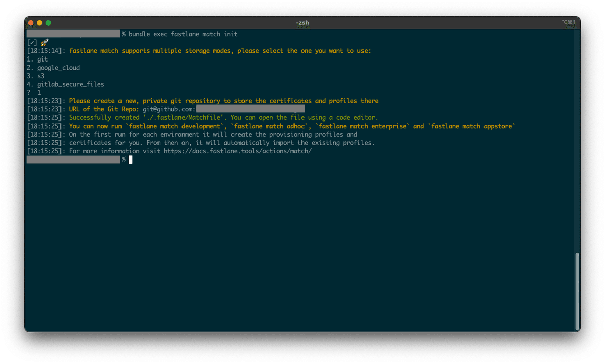The height and width of the screenshot is (364, 605).
Task: Click the redacted prompt on the last line
Action: pyautogui.click(x=74, y=159)
